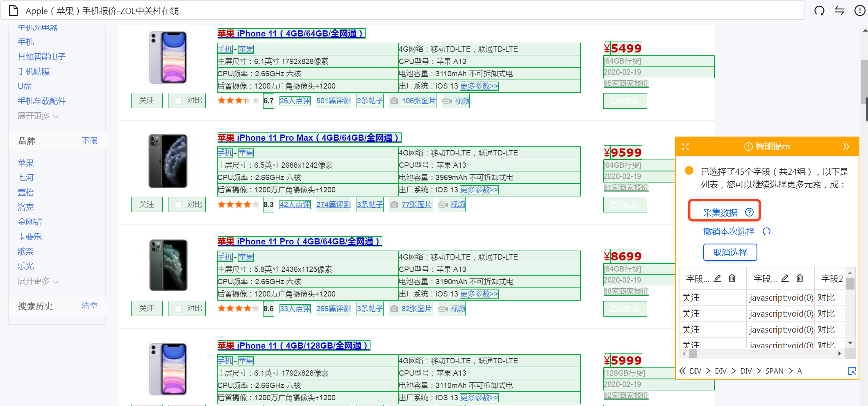This screenshot has width=868, height=406.
Task: Select the 手机贴膜 category in sidebar
Action: [x=34, y=71]
